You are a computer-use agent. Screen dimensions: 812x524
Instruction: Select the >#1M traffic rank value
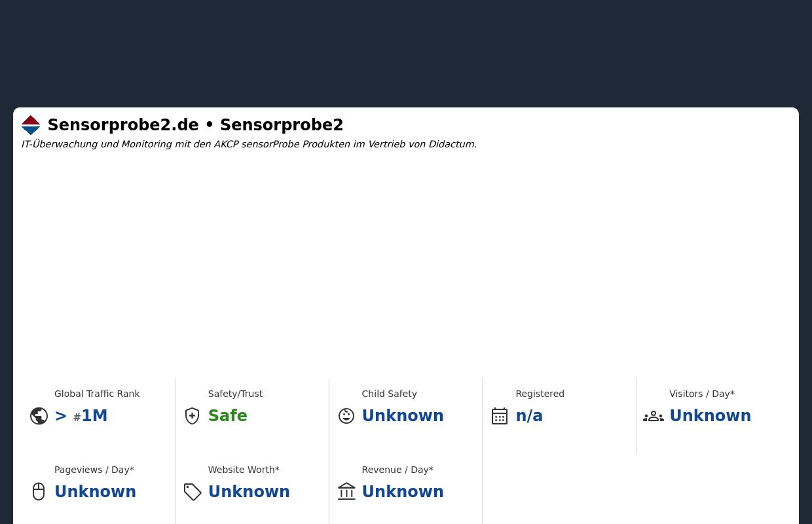[81, 416]
